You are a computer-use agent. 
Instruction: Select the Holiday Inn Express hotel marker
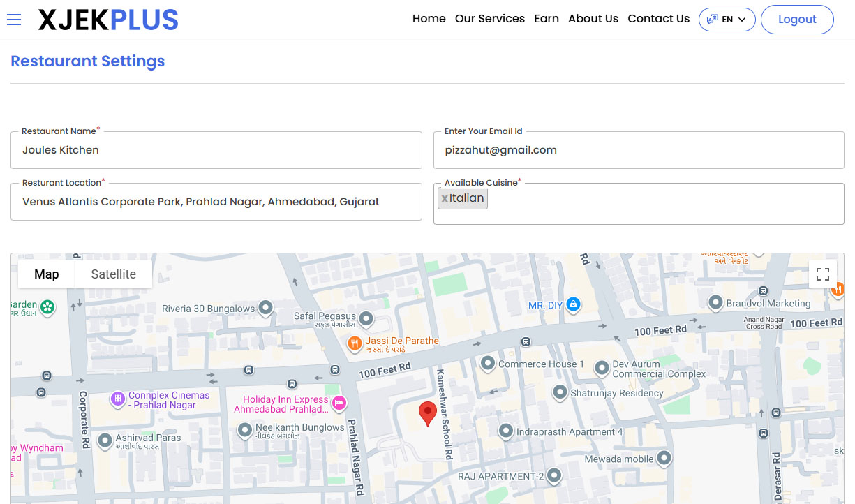pyautogui.click(x=339, y=402)
